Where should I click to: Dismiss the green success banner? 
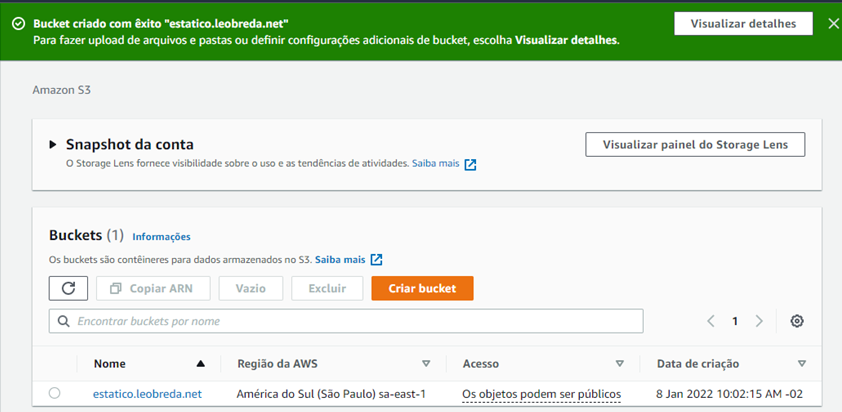(x=833, y=24)
